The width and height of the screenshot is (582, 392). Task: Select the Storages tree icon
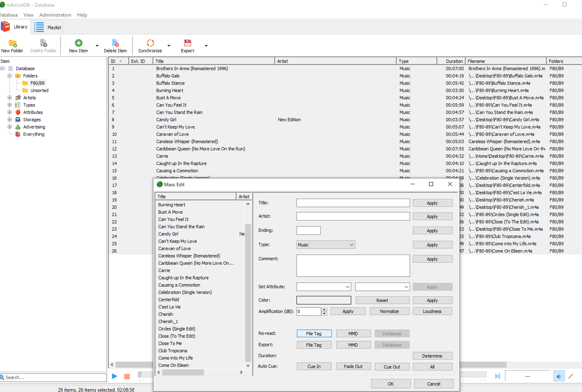coord(18,120)
